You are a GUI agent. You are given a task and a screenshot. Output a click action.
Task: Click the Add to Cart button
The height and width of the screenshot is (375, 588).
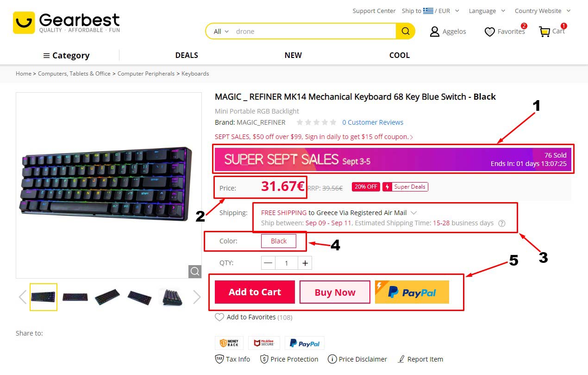255,292
